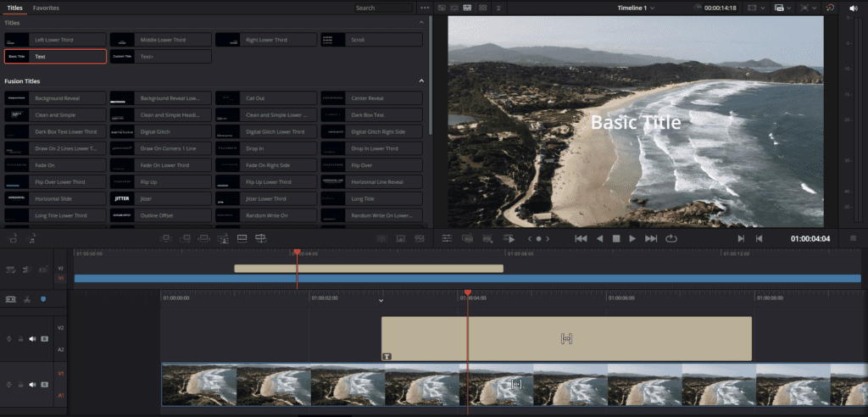The height and width of the screenshot is (417, 868).
Task: Click the titles panel vertical scrollbar
Action: click(431, 76)
